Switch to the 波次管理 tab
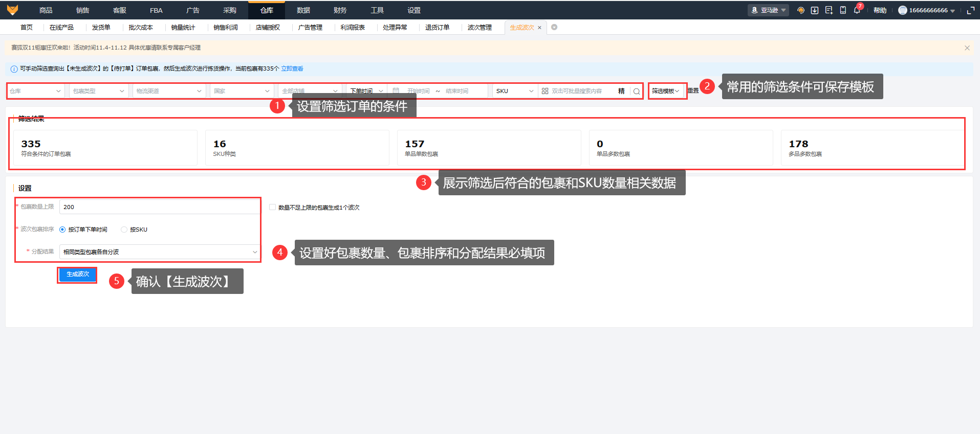 480,28
